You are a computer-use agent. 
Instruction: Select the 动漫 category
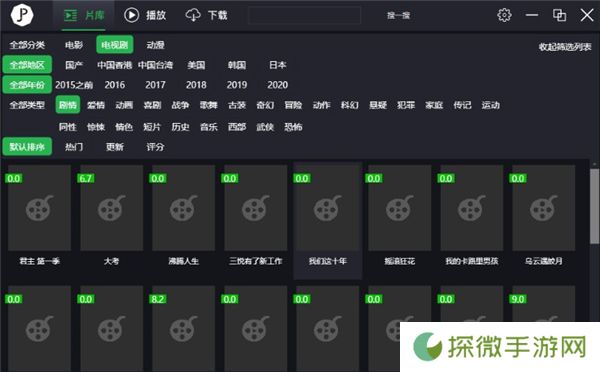[155, 45]
